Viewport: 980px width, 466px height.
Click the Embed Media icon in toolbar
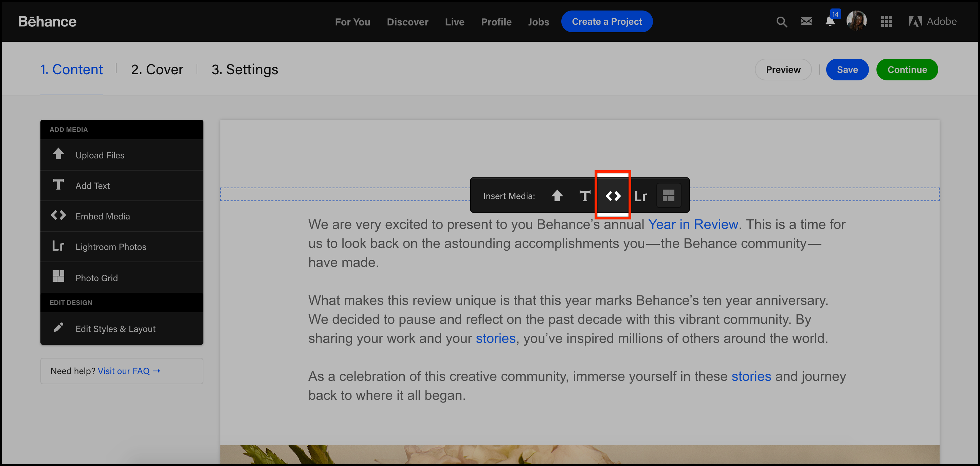click(613, 195)
